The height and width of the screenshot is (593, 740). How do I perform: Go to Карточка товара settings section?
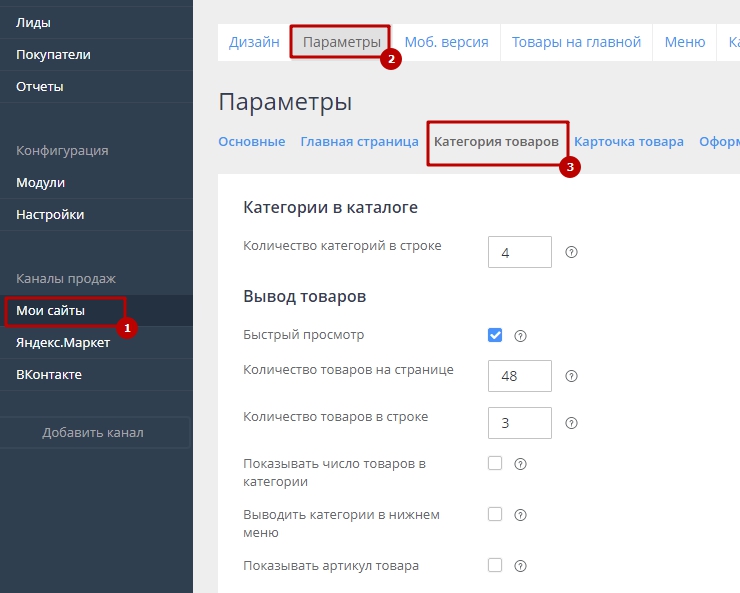(x=628, y=142)
